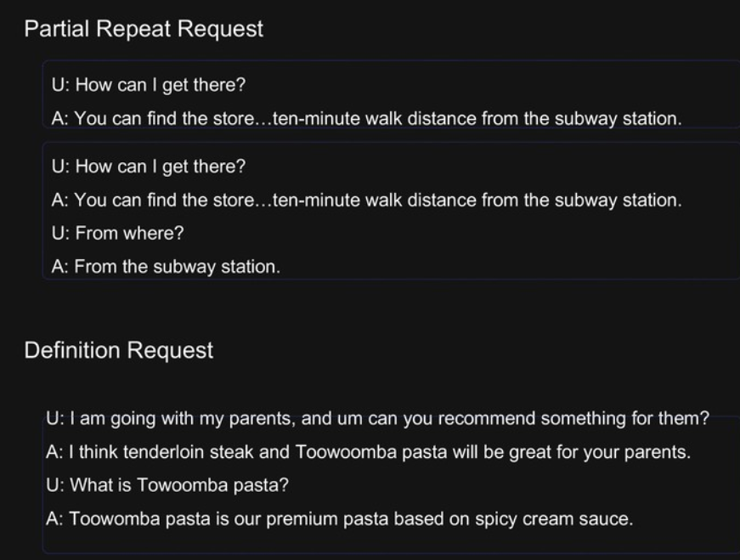Select first 'How can I get there?' line

[x=149, y=85]
